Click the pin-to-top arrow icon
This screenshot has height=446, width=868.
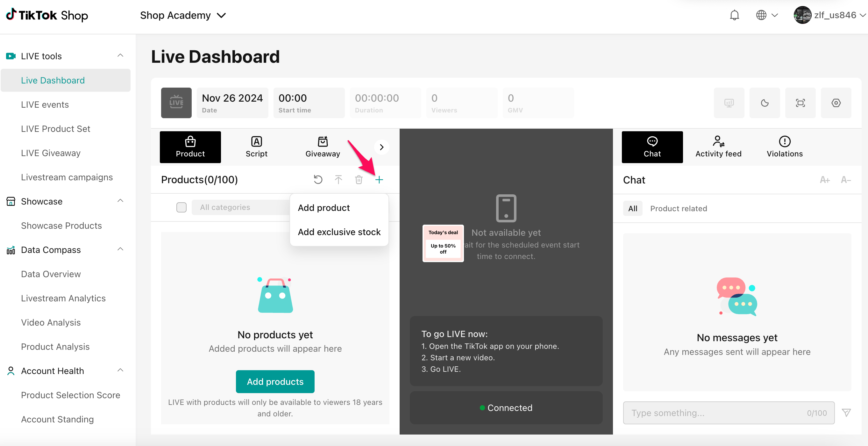pyautogui.click(x=338, y=180)
